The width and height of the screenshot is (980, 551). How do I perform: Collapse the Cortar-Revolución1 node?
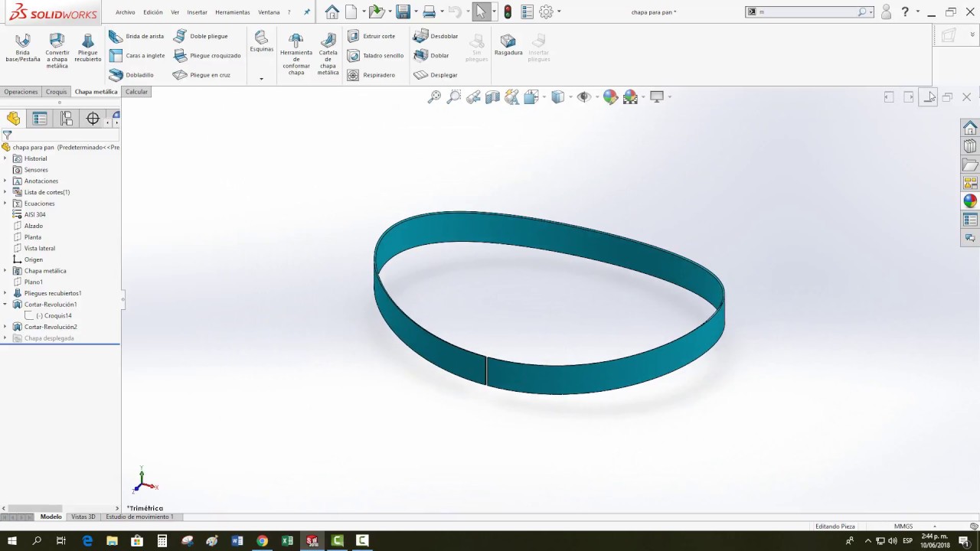tap(5, 305)
